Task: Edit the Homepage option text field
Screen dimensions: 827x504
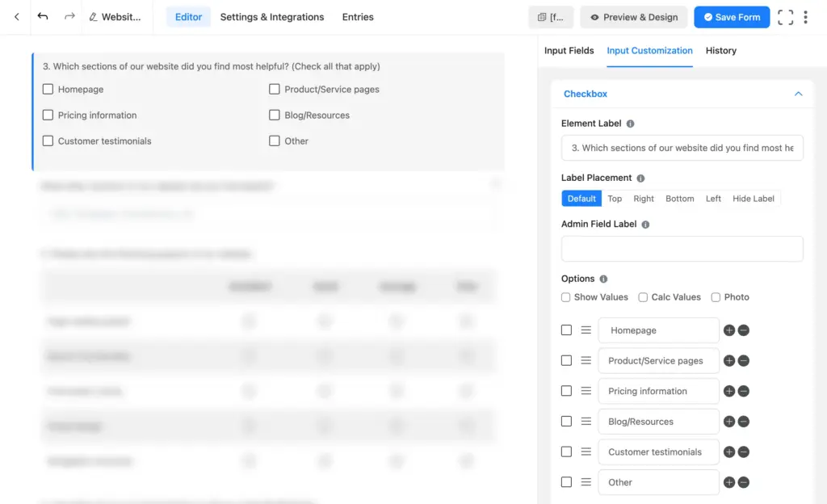Action: [x=658, y=330]
